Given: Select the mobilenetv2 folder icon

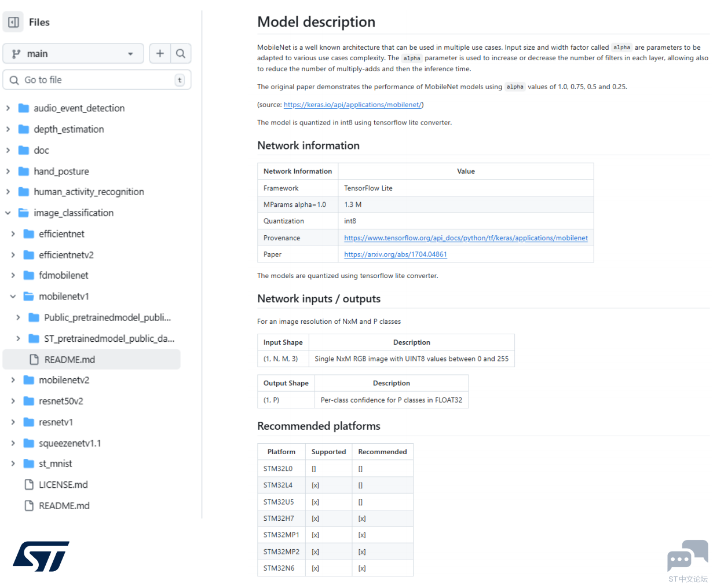Looking at the screenshot, I should coord(29,380).
